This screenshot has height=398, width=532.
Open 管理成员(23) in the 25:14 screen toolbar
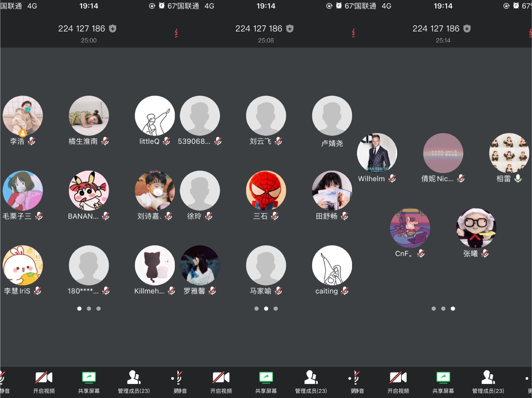click(488, 382)
